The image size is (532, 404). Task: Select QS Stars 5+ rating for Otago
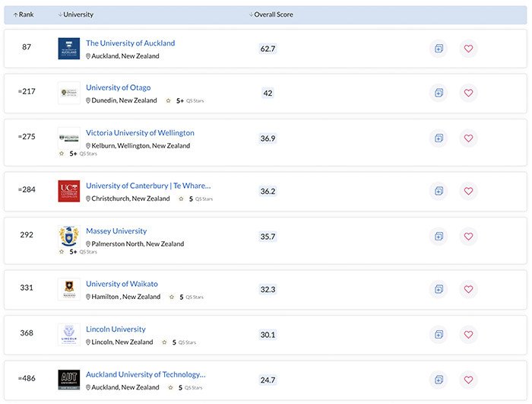pyautogui.click(x=185, y=100)
